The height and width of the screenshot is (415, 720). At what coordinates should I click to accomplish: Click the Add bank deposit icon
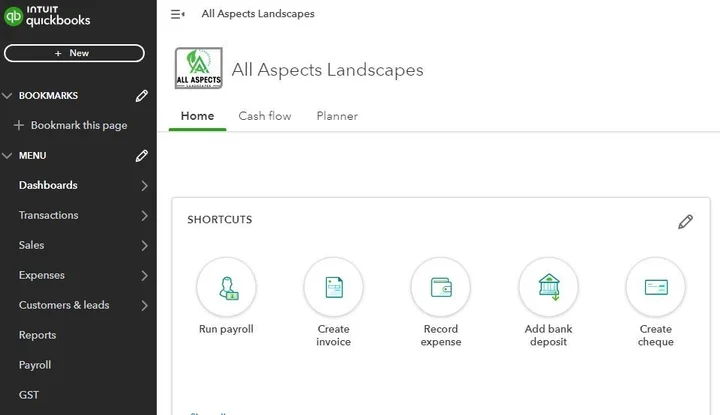[x=548, y=287]
